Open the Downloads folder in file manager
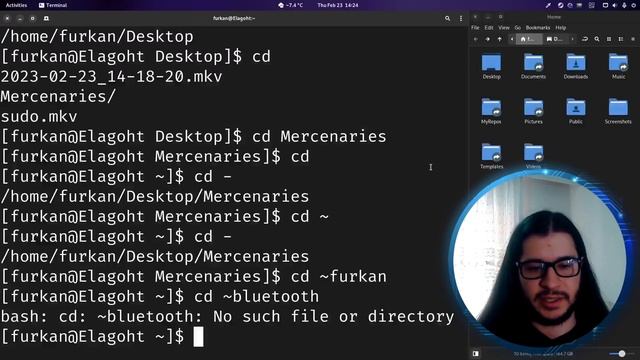This screenshot has height=360, width=640. coord(576,66)
